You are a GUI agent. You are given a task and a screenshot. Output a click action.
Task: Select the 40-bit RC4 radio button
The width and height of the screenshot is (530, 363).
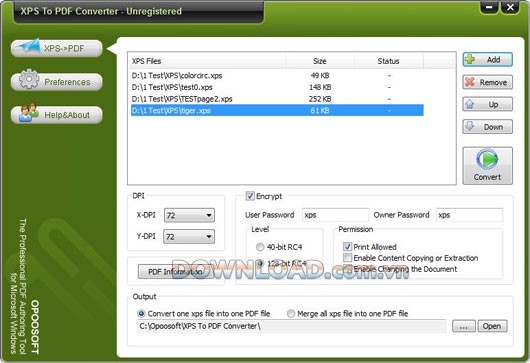[x=260, y=247]
